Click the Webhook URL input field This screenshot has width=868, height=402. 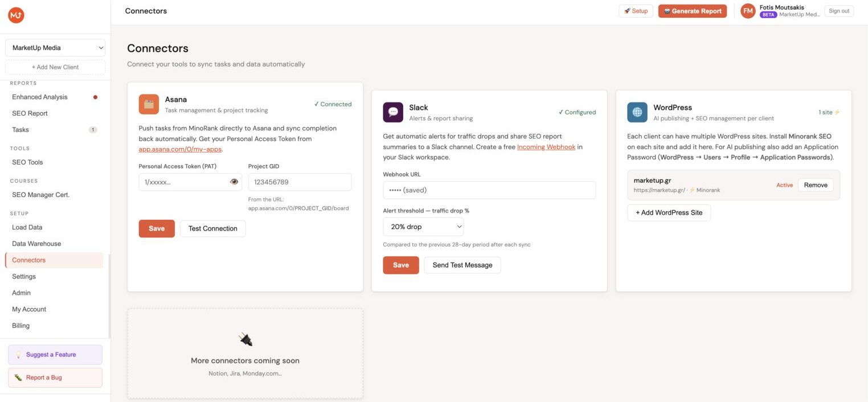pos(489,190)
